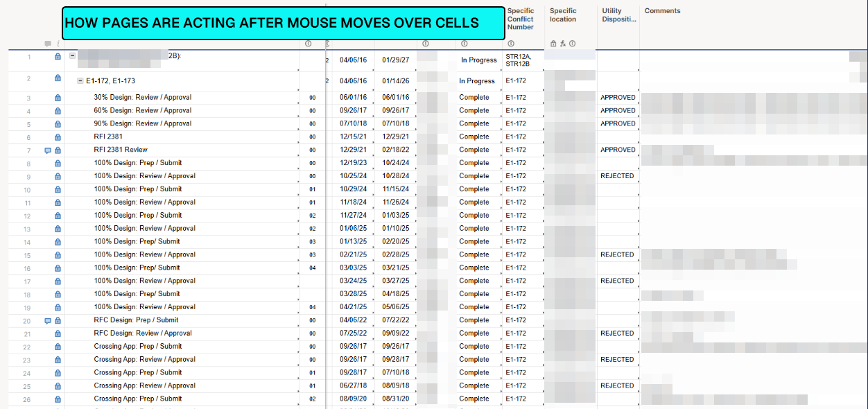Click the end date 01/29/27
This screenshot has height=409, width=868.
tap(396, 60)
